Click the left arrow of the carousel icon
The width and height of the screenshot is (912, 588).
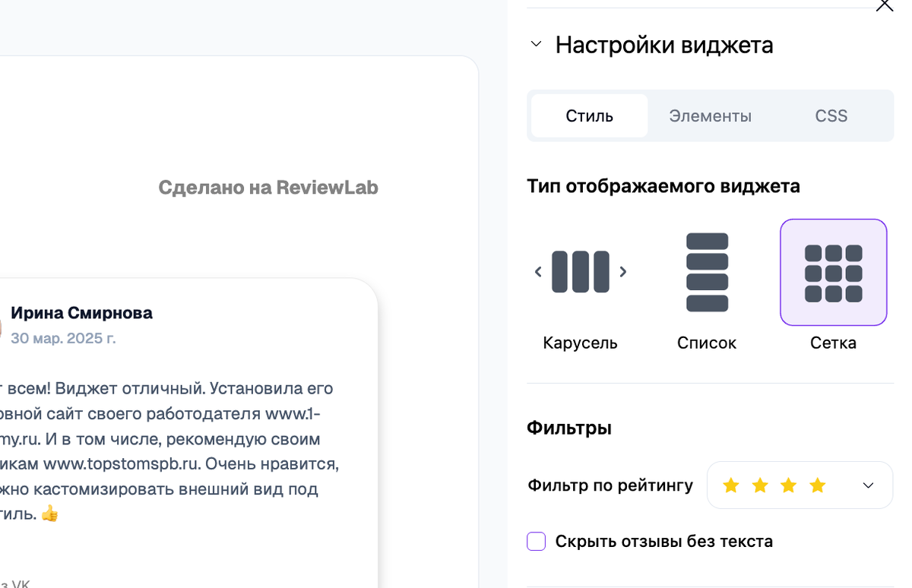pos(537,271)
